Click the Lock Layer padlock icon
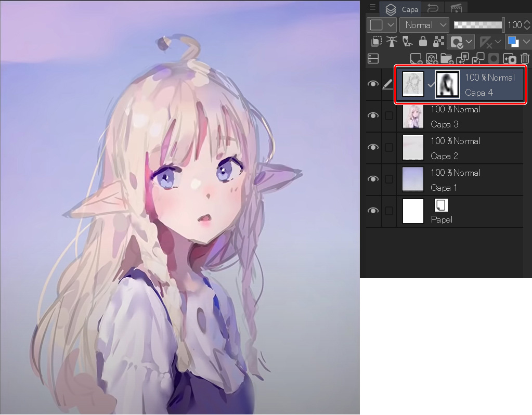The width and height of the screenshot is (532, 415). [x=423, y=42]
